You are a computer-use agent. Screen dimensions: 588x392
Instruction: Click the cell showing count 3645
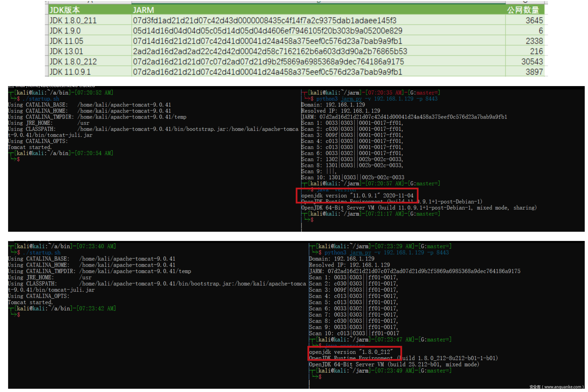point(534,20)
